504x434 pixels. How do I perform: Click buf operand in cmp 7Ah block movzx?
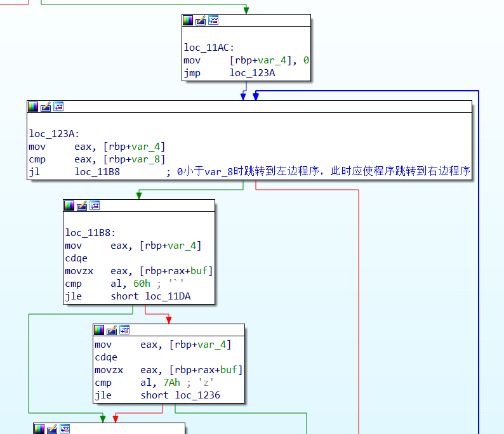pos(229,370)
